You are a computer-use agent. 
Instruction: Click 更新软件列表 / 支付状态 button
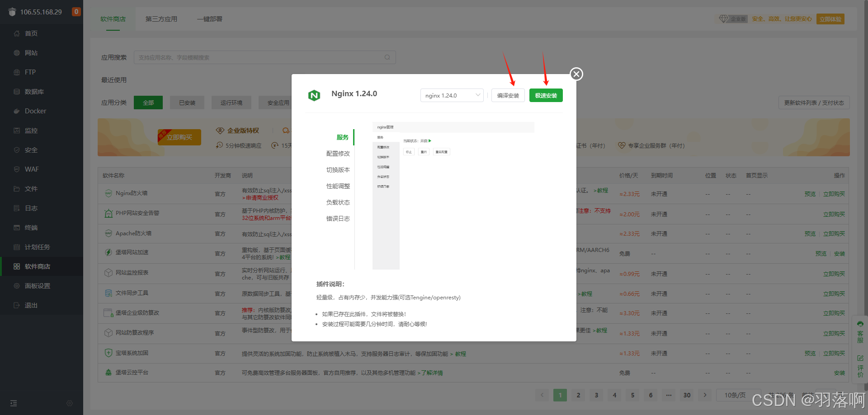tap(814, 103)
